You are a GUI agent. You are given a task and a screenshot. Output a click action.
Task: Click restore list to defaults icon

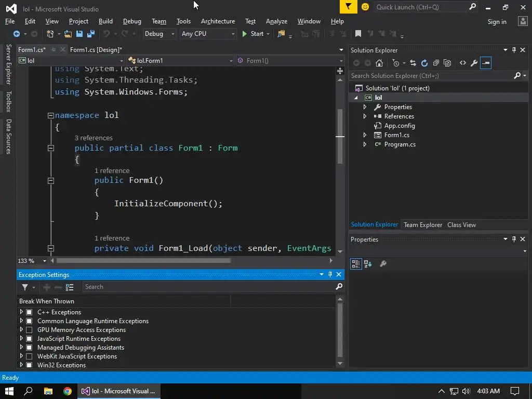pyautogui.click(x=70, y=287)
